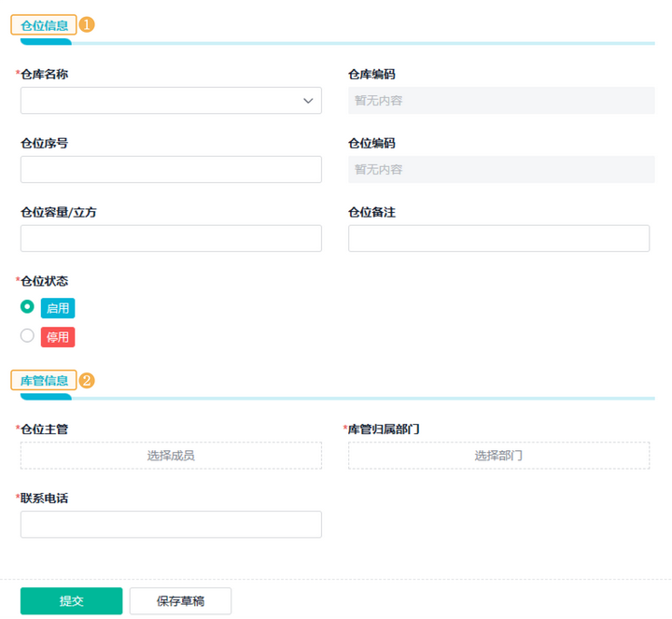Image resolution: width=672 pixels, height=619 pixels.
Task: Open 选择部门 picker for 库管归属部门
Action: (498, 456)
